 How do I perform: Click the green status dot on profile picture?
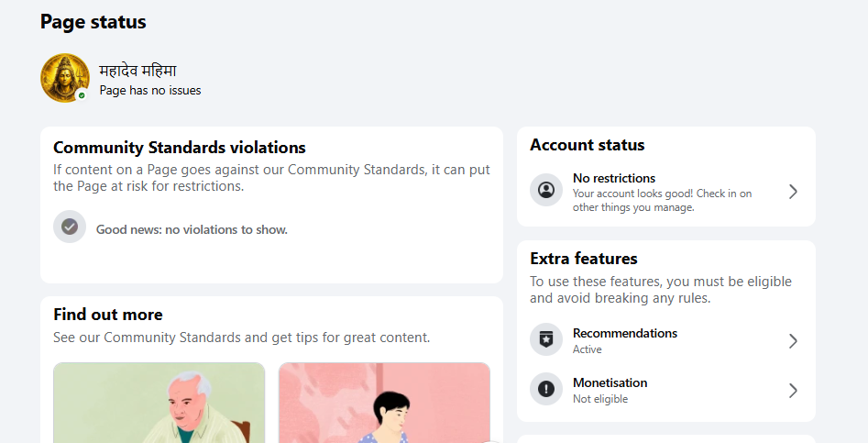coord(82,95)
